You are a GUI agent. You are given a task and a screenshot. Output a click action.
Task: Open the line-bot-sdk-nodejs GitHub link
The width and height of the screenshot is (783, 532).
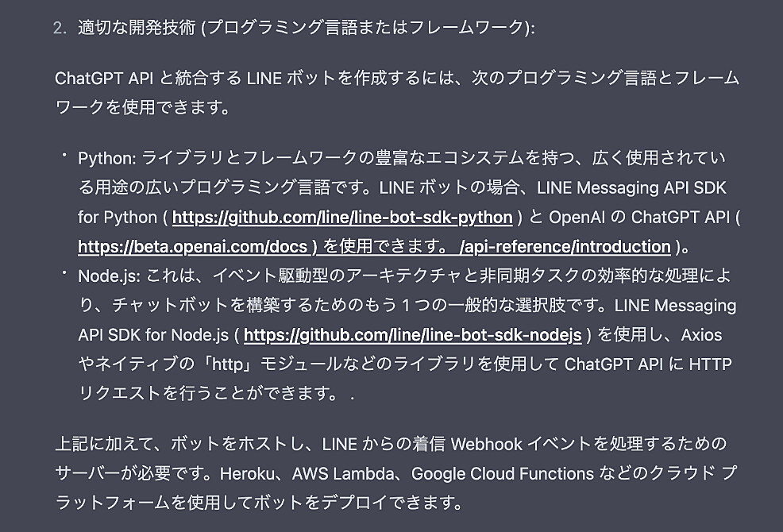(412, 335)
